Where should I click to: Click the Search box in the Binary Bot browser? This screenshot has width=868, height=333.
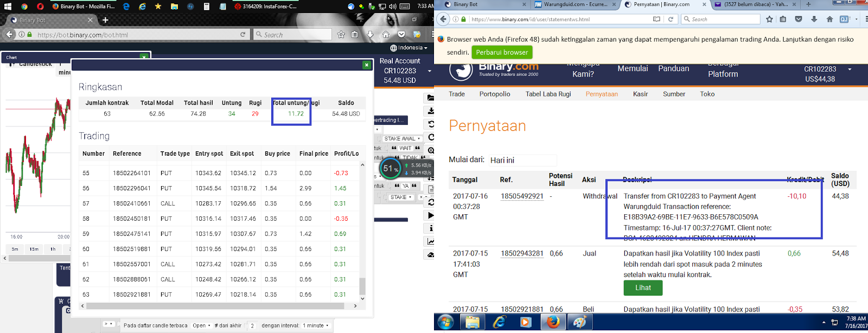[x=292, y=34]
